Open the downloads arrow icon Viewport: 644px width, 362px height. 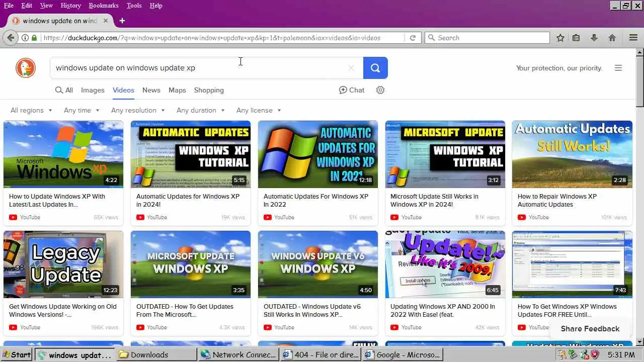click(594, 38)
